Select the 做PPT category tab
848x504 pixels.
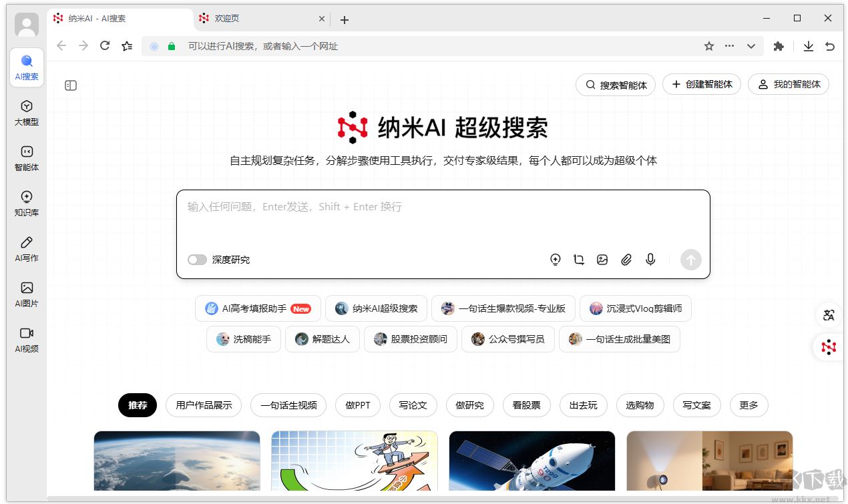click(x=357, y=405)
